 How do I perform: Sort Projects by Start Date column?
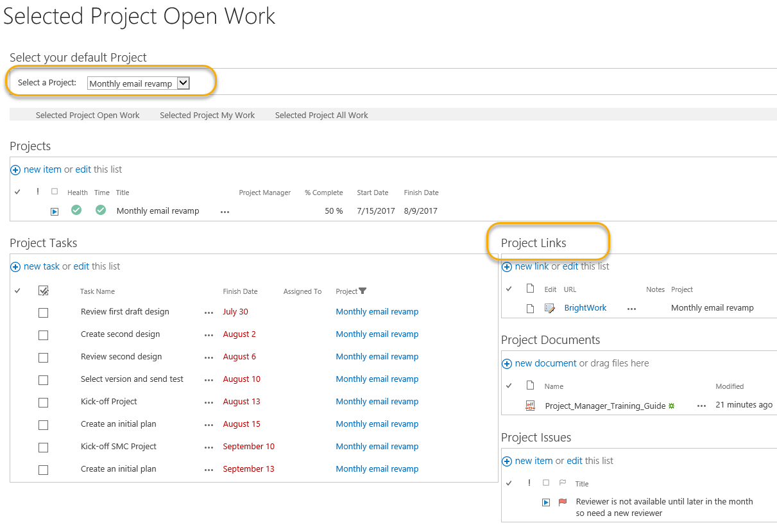click(373, 193)
